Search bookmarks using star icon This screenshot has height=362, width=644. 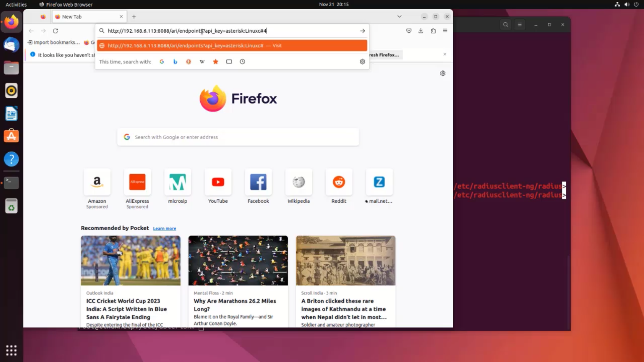[216, 62]
